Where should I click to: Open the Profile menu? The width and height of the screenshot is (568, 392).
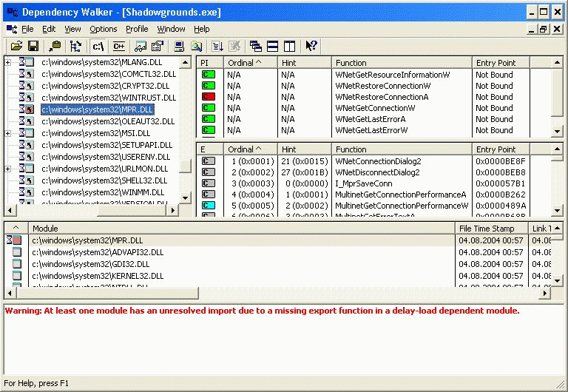(x=137, y=29)
